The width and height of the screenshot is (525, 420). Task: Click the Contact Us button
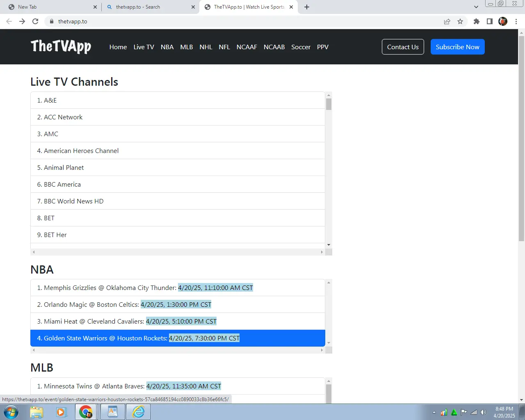click(x=403, y=47)
